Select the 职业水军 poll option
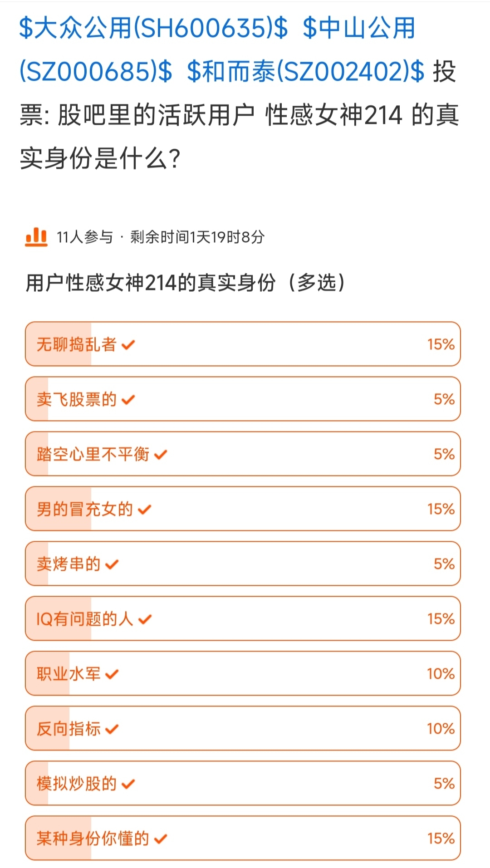 tap(243, 673)
